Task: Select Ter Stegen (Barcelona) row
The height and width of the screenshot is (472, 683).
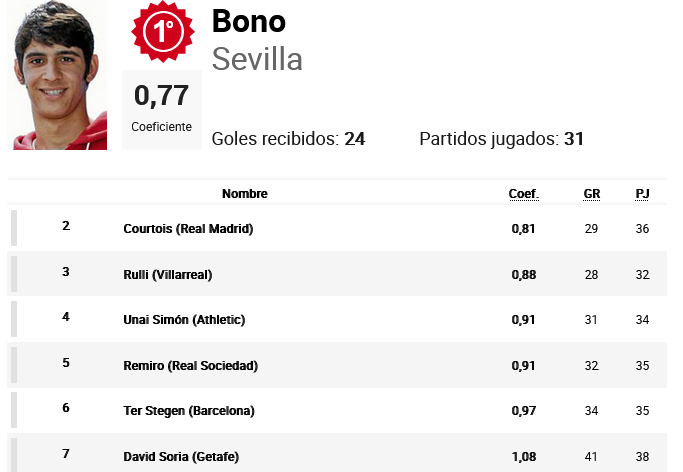Action: point(337,410)
